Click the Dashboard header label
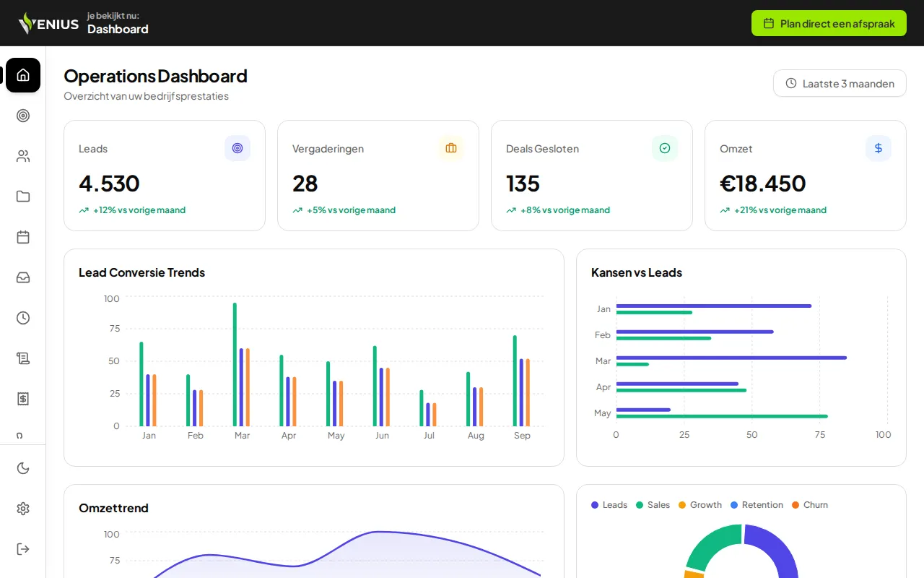Image resolution: width=924 pixels, height=578 pixels. (118, 29)
